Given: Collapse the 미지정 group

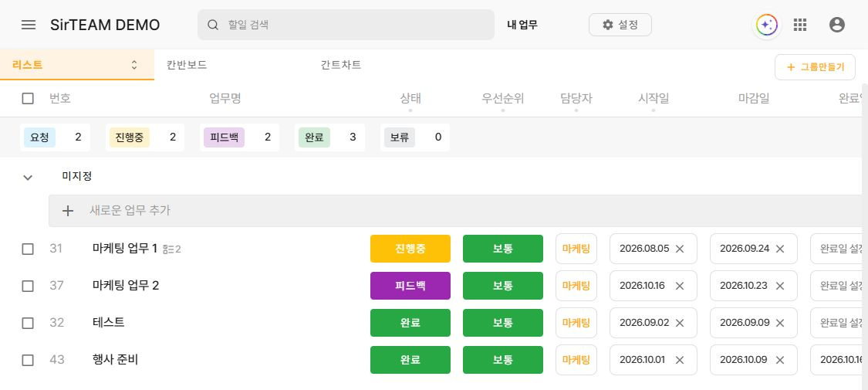Looking at the screenshot, I should (x=28, y=178).
